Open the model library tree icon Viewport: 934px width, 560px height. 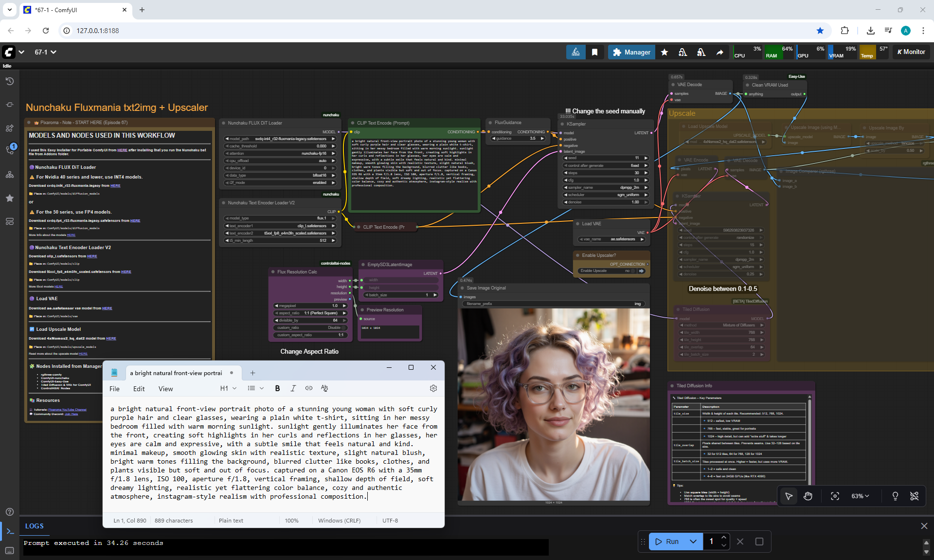10,175
